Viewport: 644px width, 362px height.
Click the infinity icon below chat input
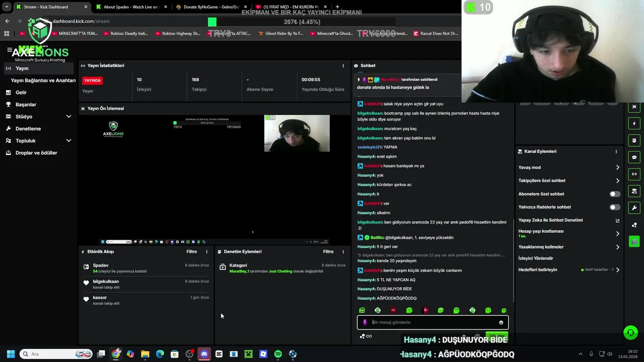[x=369, y=336]
